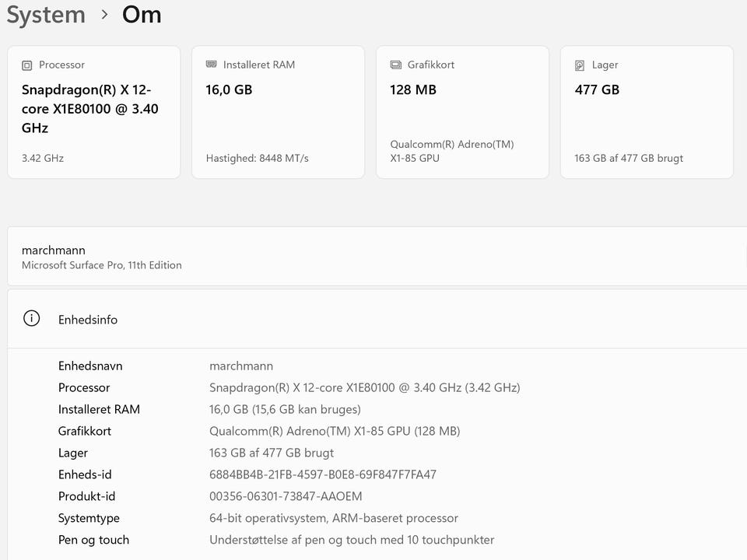Click the Processor title in the top card
Viewport: 747px width, 560px height.
[x=62, y=65]
